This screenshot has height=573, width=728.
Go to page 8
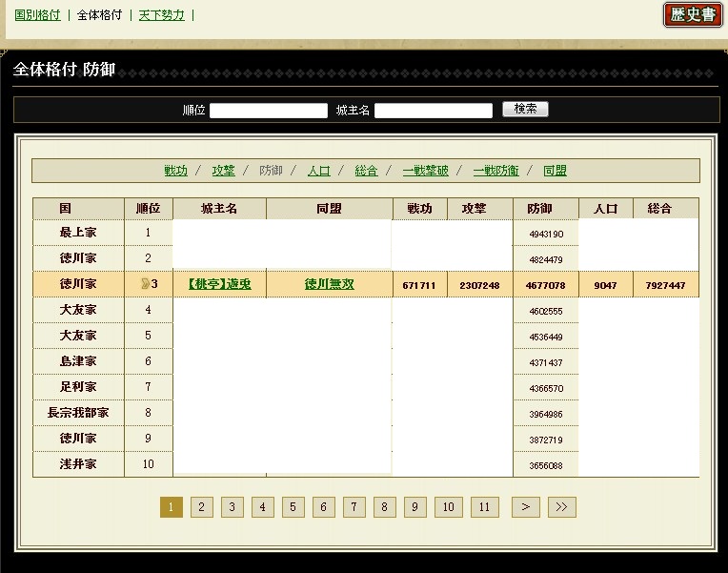384,507
